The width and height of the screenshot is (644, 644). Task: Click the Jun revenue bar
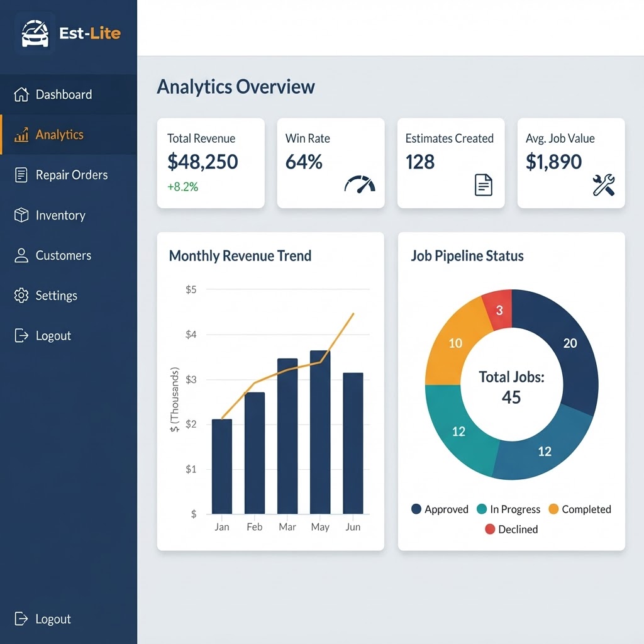(353, 443)
